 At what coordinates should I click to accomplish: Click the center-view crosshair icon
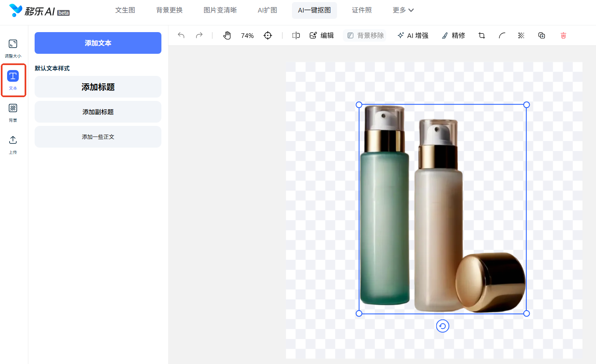tap(268, 35)
